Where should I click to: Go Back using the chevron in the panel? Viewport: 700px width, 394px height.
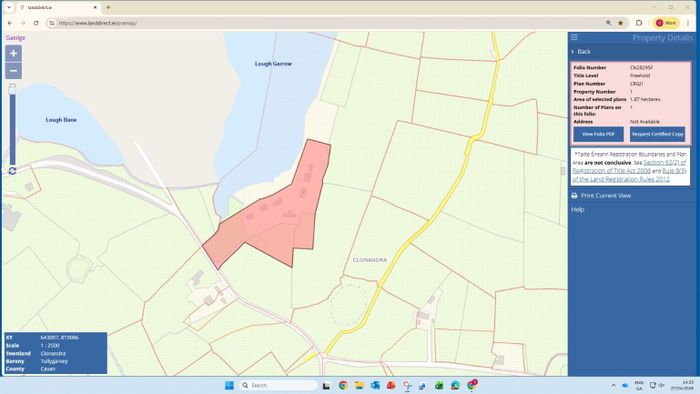573,52
